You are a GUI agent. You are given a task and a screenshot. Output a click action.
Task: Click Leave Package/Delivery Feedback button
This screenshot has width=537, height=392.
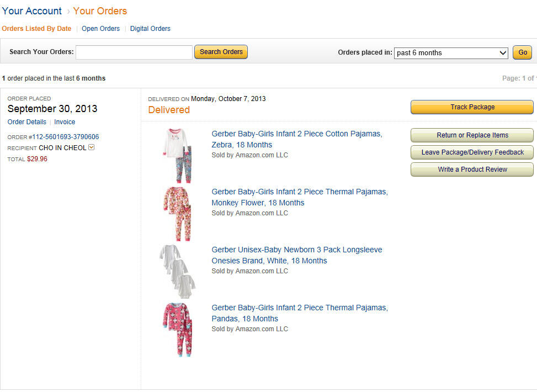[x=472, y=152]
